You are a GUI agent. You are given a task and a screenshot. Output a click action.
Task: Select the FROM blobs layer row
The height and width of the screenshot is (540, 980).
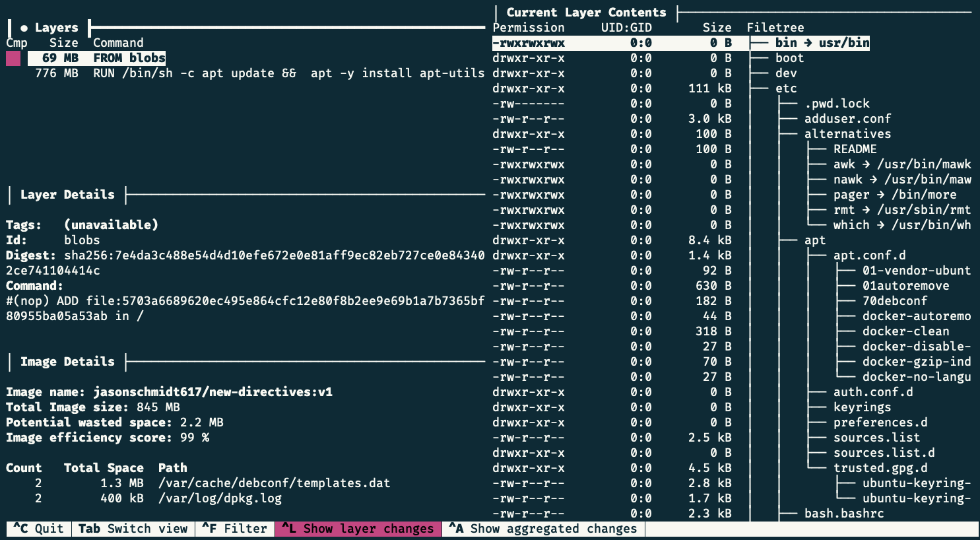click(97, 58)
